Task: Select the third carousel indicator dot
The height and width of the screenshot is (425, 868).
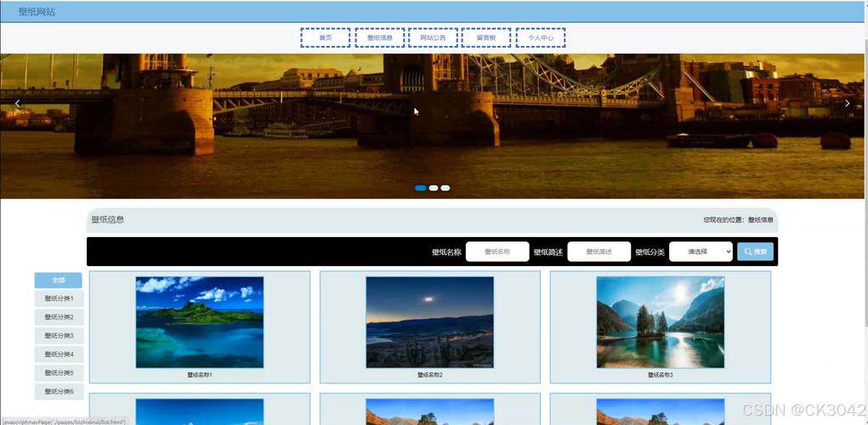Action: 445,188
